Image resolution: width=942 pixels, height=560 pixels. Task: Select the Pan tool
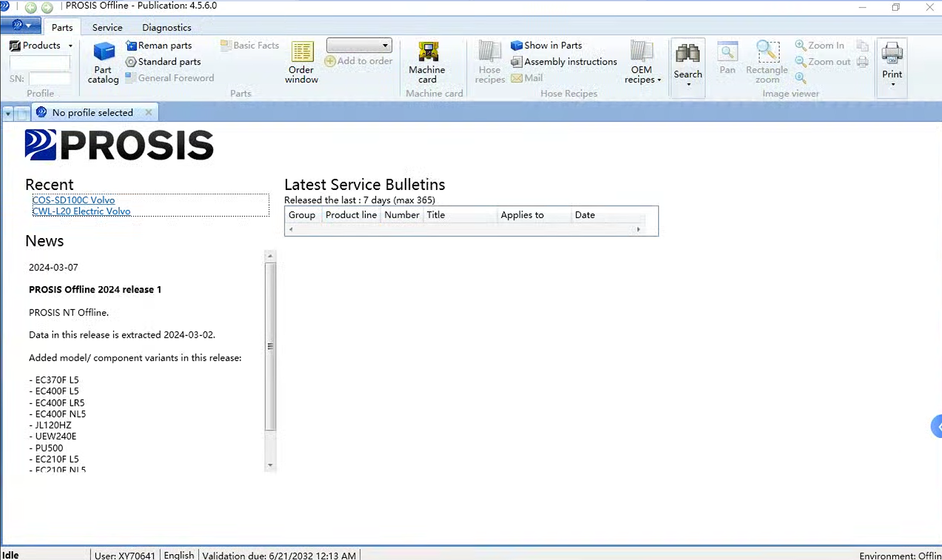(x=727, y=59)
